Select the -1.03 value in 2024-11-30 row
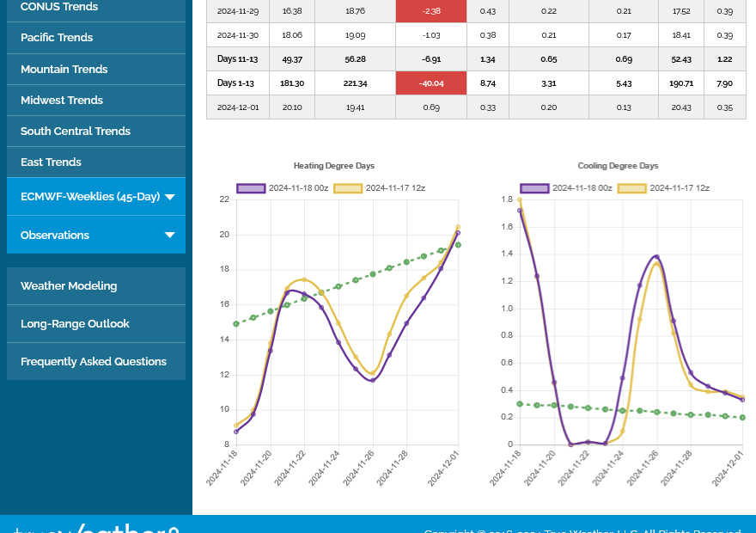 tap(431, 35)
